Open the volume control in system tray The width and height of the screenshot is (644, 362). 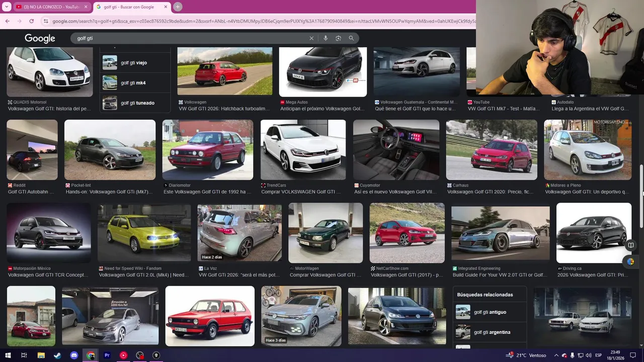(589, 355)
